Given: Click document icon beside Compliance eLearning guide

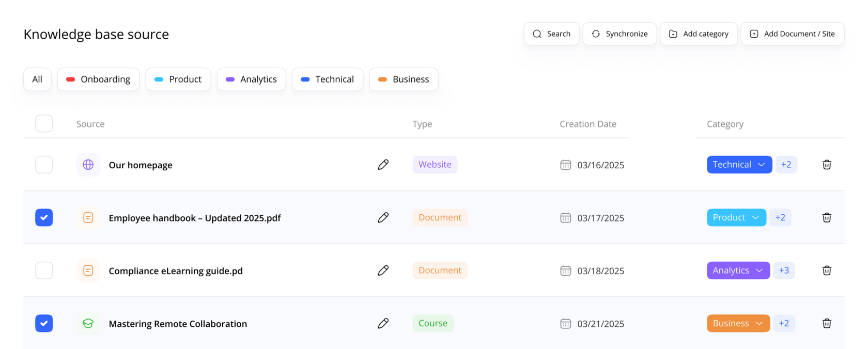Looking at the screenshot, I should [88, 271].
